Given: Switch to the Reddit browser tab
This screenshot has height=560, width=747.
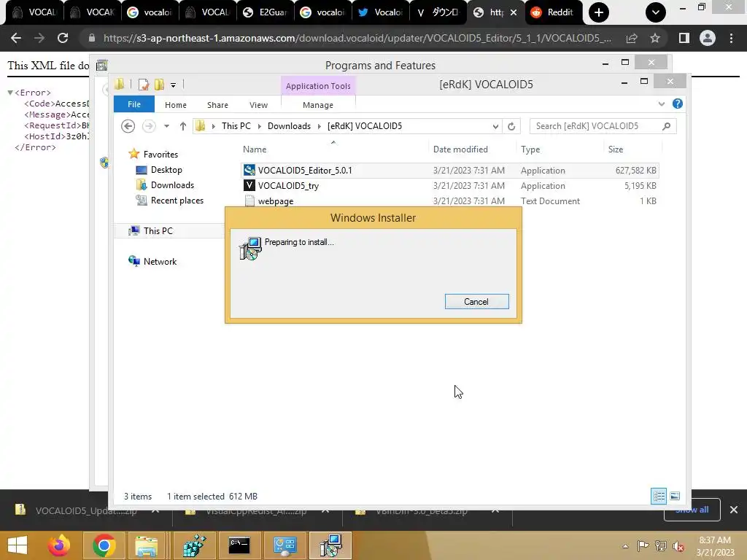Looking at the screenshot, I should [553, 12].
